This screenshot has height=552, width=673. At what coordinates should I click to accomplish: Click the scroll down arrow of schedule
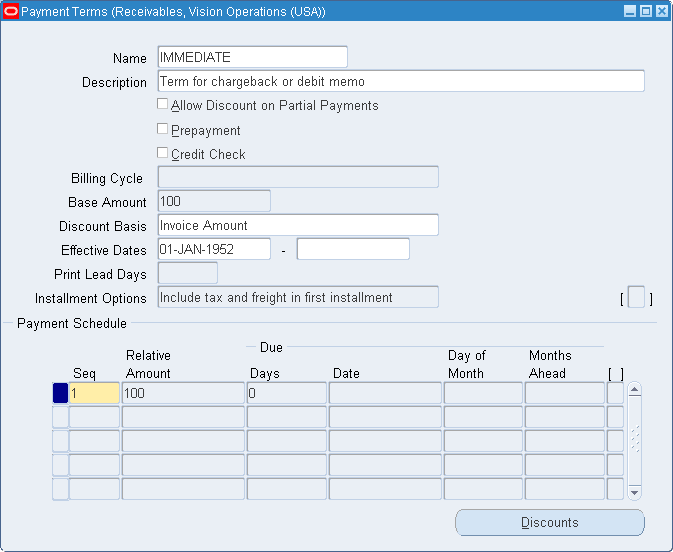634,493
